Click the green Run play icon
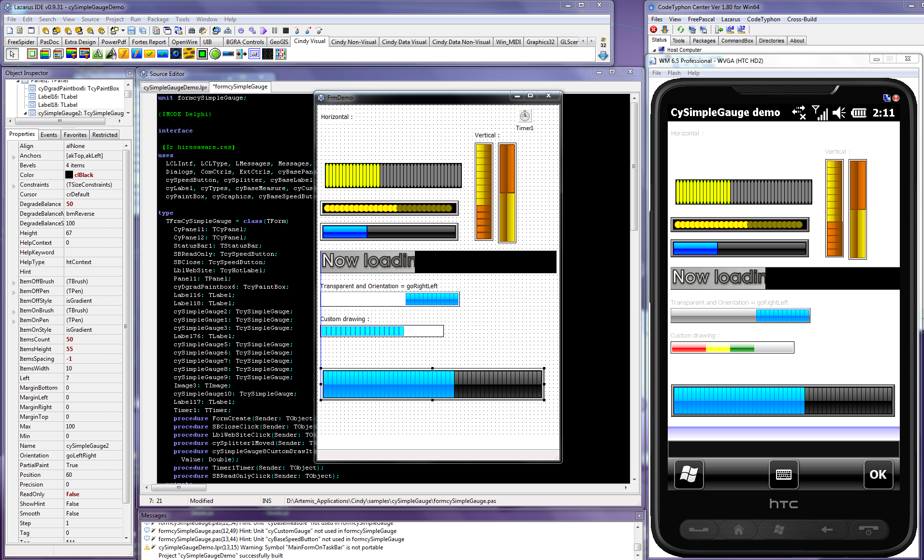The width and height of the screenshot is (924, 560). (x=264, y=30)
